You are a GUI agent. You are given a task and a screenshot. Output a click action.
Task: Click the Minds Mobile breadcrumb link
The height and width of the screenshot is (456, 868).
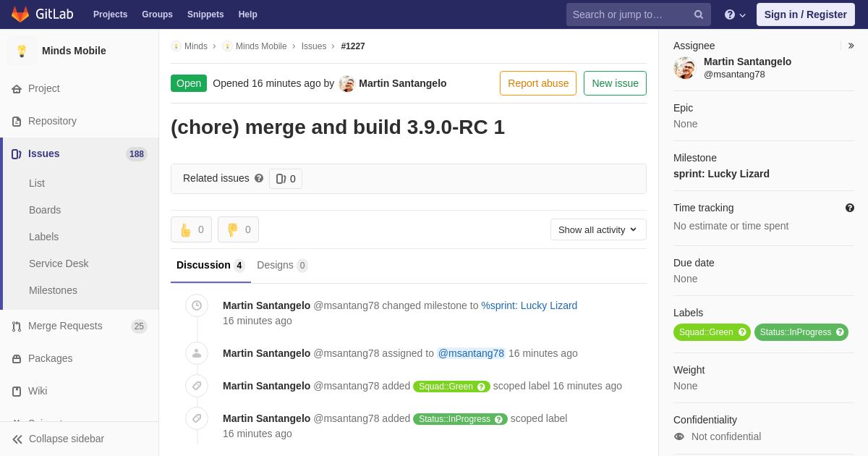pyautogui.click(x=261, y=46)
